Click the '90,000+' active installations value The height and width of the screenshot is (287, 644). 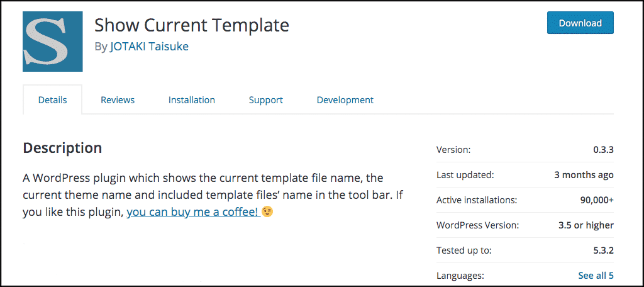pos(597,200)
